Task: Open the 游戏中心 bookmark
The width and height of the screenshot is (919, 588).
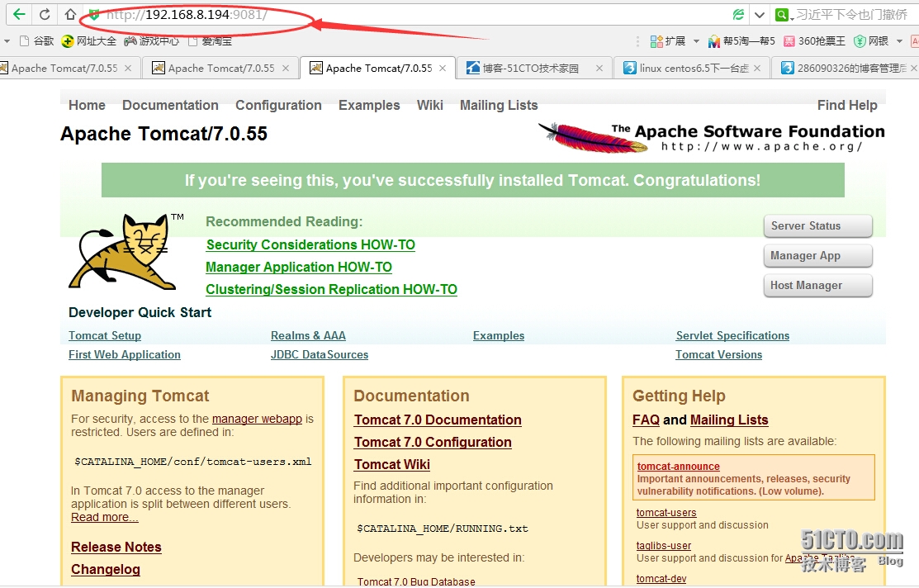Action: [x=152, y=40]
